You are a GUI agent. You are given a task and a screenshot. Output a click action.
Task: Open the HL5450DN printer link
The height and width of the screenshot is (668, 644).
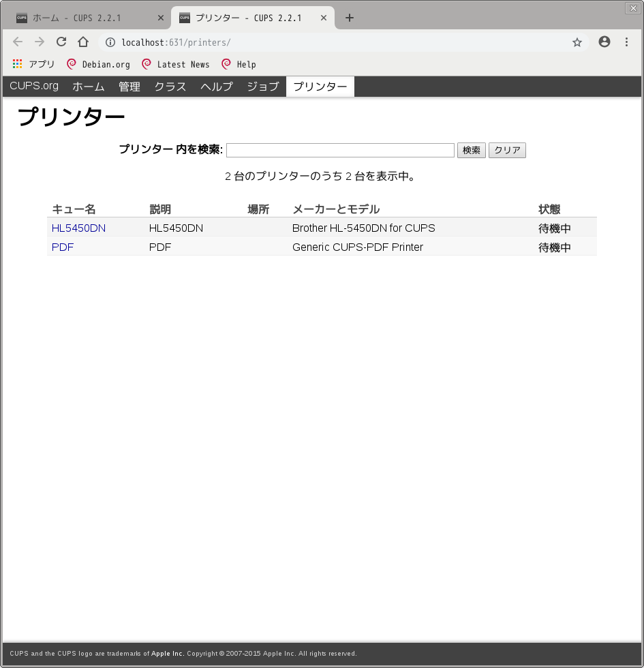[x=78, y=228]
